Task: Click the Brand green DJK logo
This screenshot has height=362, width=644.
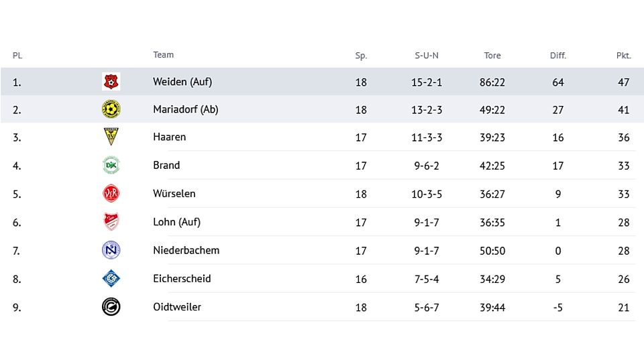Action: click(x=111, y=165)
